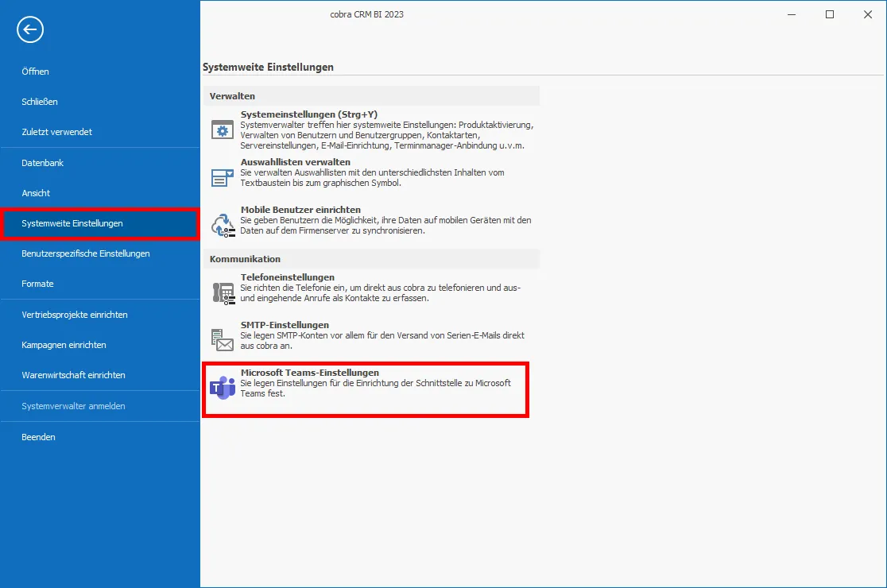Open Microsoft Teams-Einstellungen title
Image resolution: width=887 pixels, height=588 pixels.
pyautogui.click(x=309, y=373)
